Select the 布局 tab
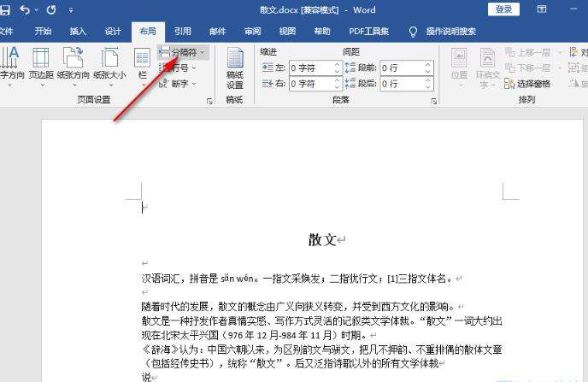Viewport: 588px width, 382px height. coord(148,31)
